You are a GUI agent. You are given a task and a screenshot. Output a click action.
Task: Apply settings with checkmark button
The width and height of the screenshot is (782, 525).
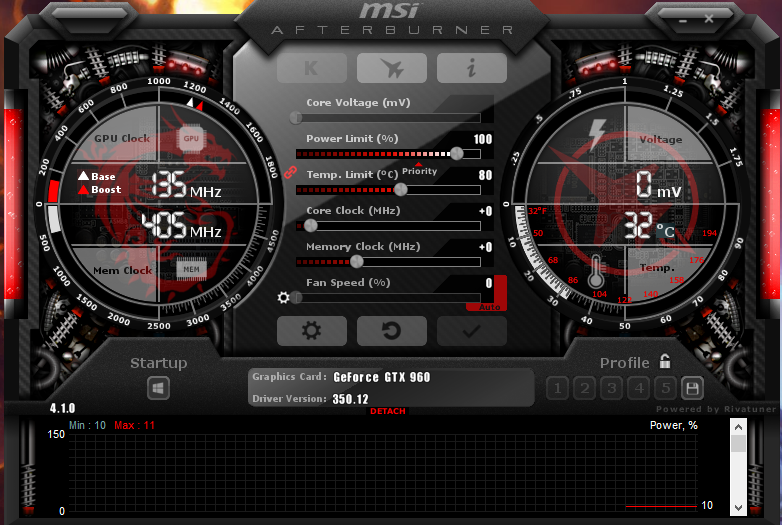click(472, 331)
